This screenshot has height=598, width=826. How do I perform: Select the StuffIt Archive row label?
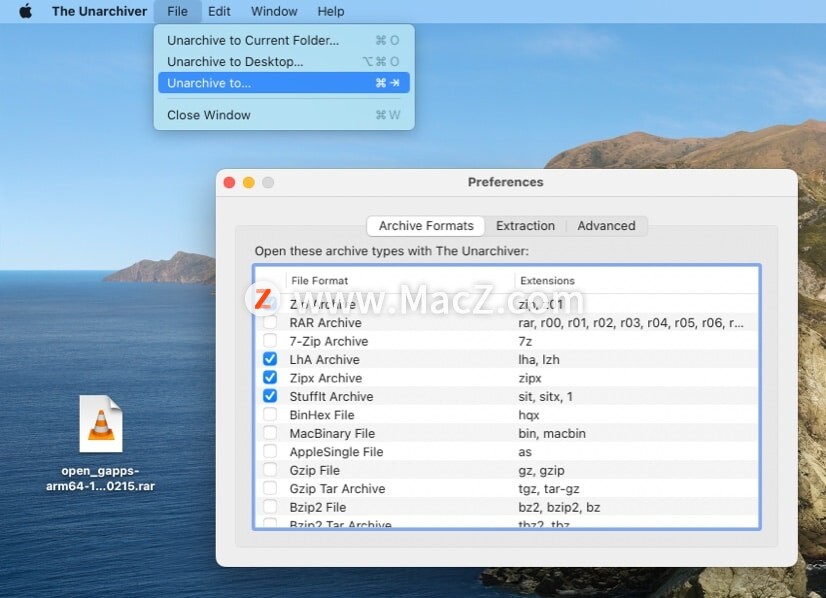[331, 396]
